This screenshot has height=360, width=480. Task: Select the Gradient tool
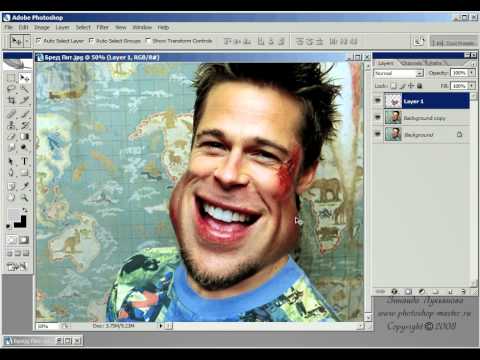[24, 136]
